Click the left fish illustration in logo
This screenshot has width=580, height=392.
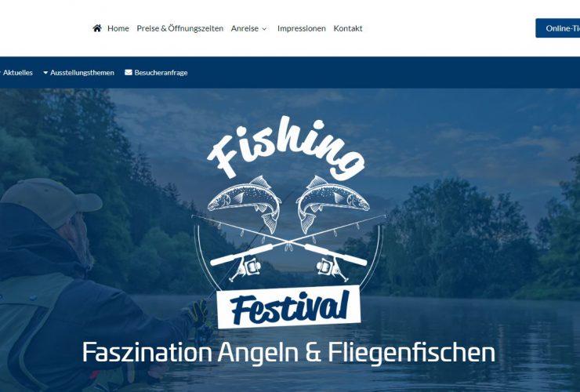tap(244, 203)
